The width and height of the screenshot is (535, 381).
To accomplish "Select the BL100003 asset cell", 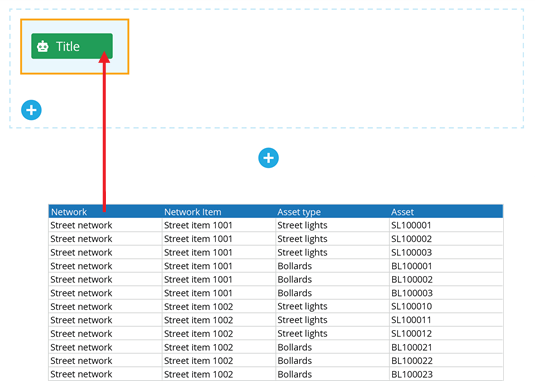I will [446, 293].
